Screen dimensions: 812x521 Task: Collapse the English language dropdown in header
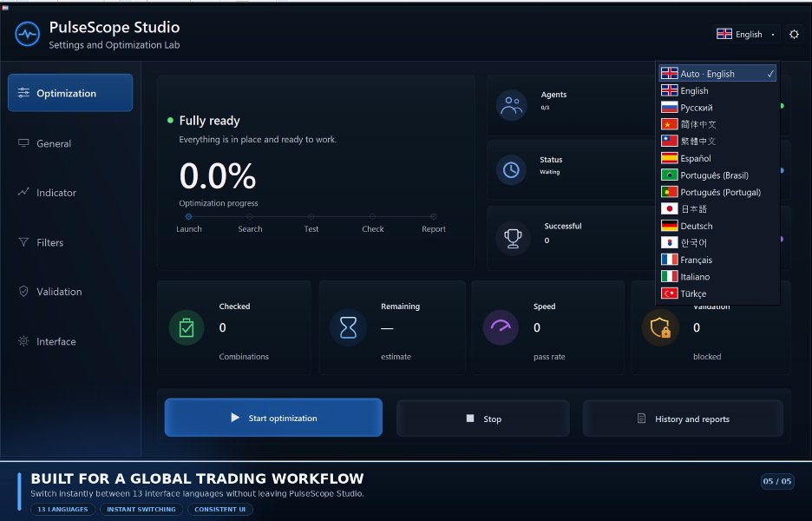point(746,34)
